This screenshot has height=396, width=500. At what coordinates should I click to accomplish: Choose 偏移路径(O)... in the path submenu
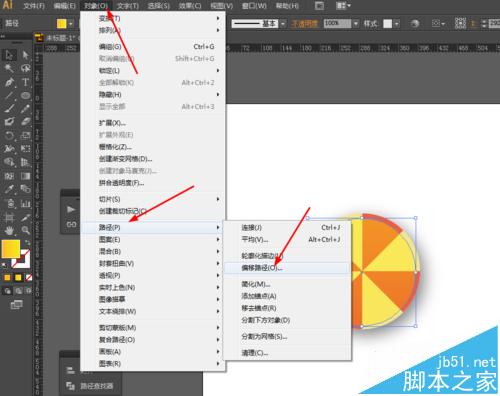tap(287, 268)
